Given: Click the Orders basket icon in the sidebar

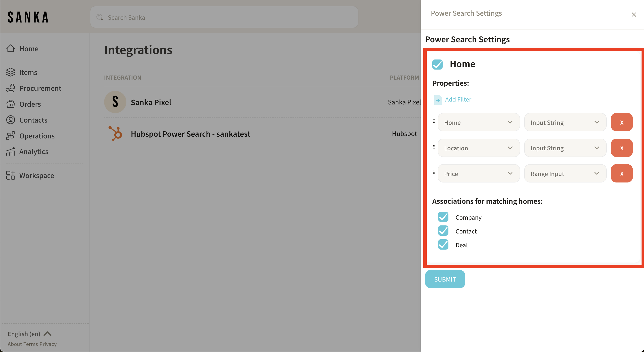Looking at the screenshot, I should click(11, 104).
